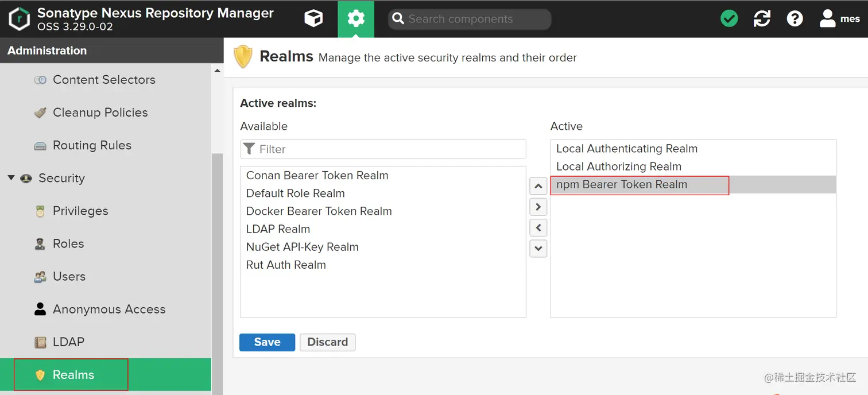This screenshot has width=868, height=395.
Task: Open LDAP in sidebar
Action: (x=68, y=342)
